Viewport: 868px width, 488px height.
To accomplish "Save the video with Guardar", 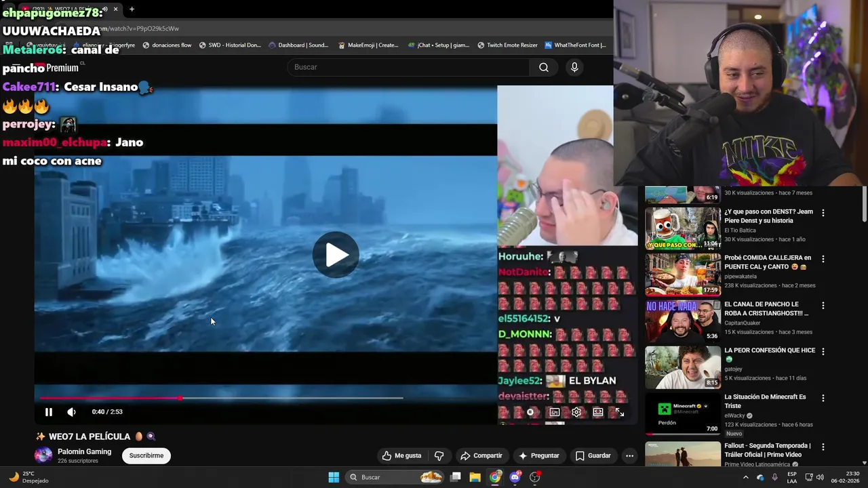I will click(593, 455).
